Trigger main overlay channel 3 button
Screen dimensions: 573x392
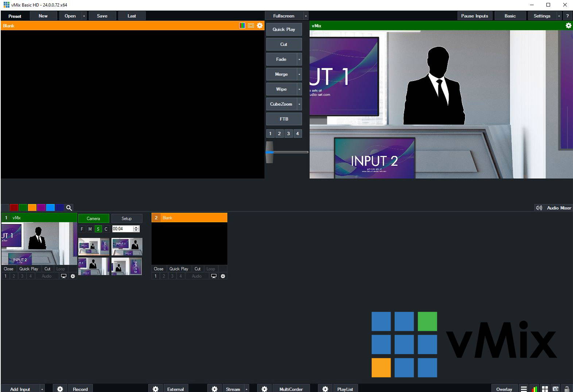(x=289, y=133)
